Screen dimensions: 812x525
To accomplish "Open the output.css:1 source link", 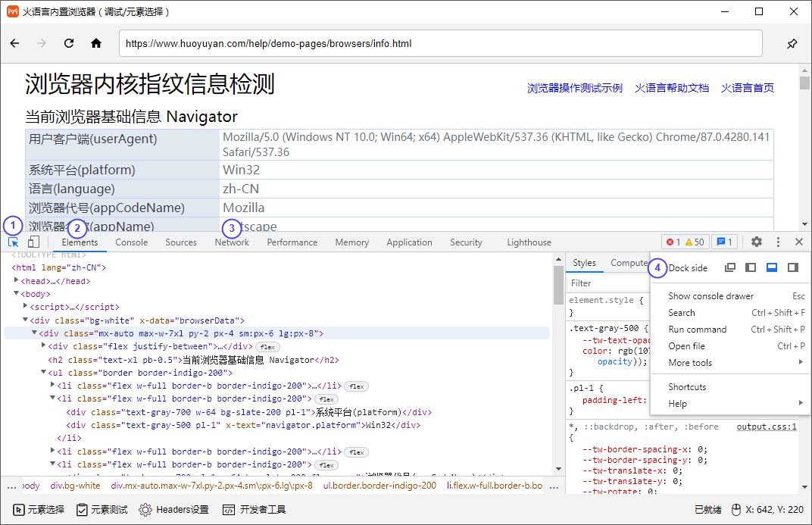I will 767,427.
